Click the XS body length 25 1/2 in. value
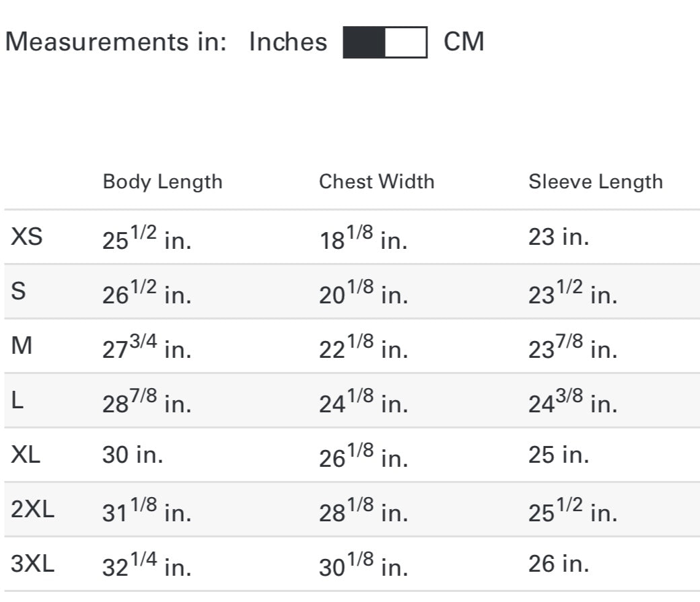Viewport: 700px width, 602px height. (x=147, y=239)
